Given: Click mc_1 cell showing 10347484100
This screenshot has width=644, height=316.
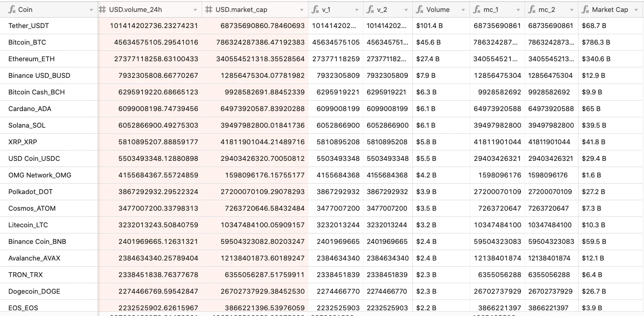Looking at the screenshot, I should [497, 225].
